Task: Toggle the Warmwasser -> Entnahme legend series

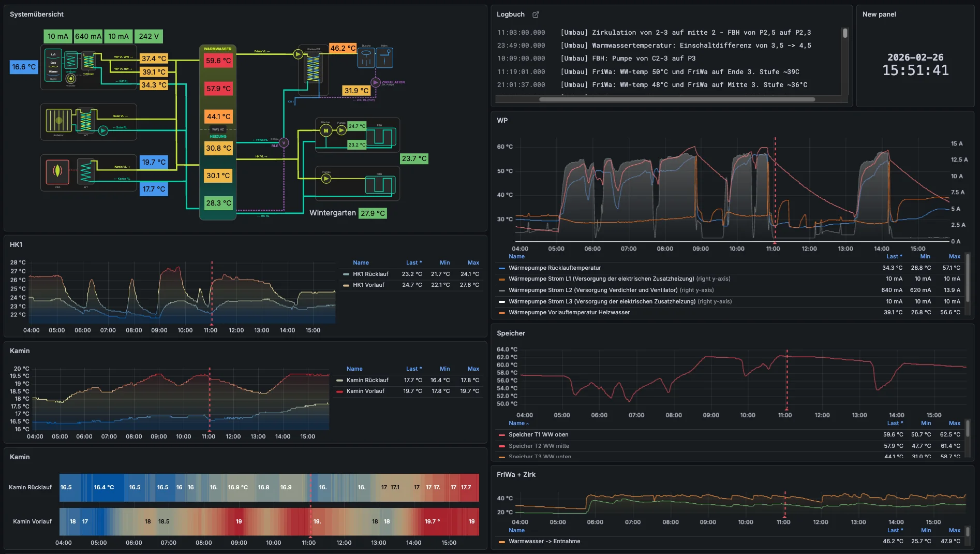Action: click(x=544, y=541)
